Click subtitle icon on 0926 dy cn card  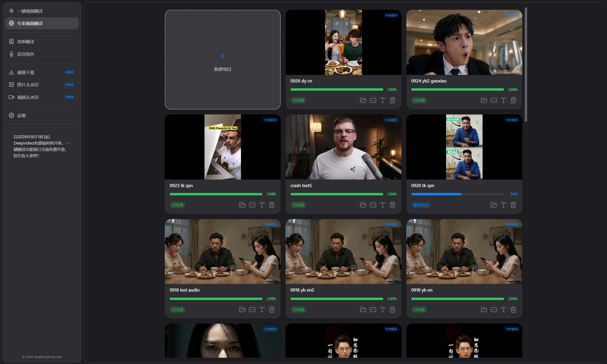(373, 100)
